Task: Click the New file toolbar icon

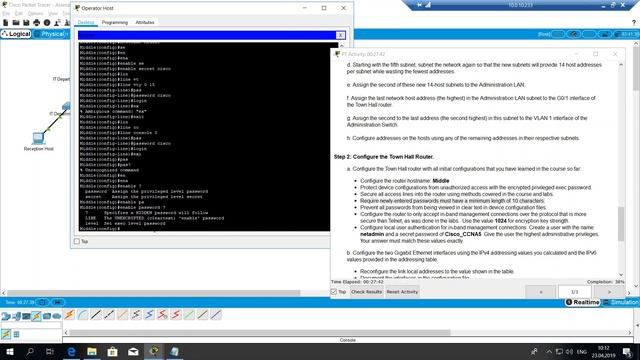Action: pos(6,23)
